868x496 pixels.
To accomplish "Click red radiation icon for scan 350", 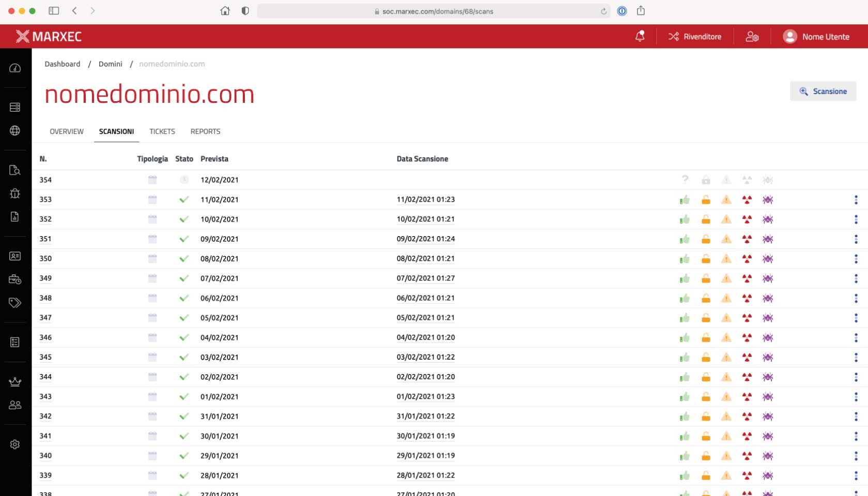I will point(747,259).
